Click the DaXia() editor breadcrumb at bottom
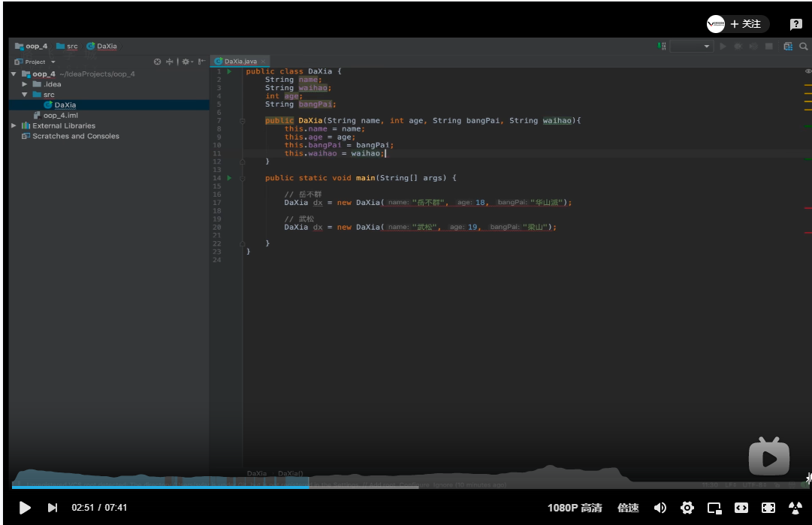Screen dimensions: 812x525 click(291, 473)
